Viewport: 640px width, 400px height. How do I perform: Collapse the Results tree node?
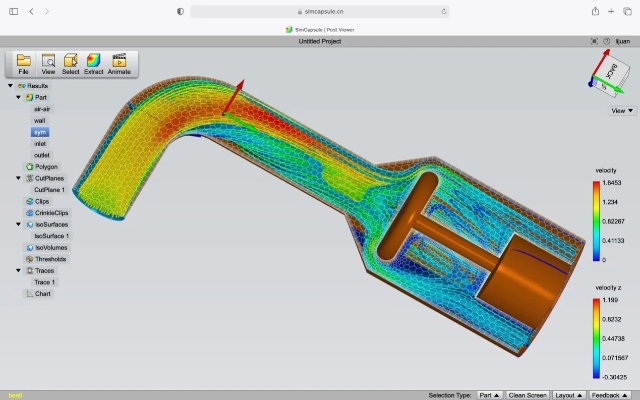[x=10, y=86]
